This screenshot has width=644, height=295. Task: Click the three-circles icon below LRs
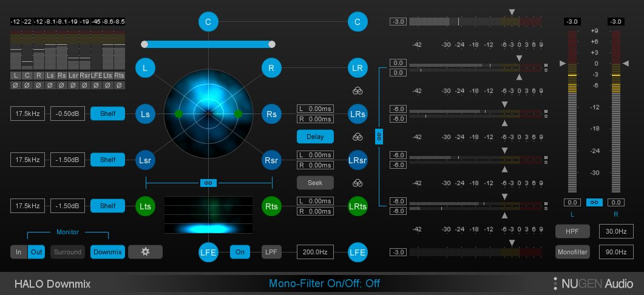point(358,137)
